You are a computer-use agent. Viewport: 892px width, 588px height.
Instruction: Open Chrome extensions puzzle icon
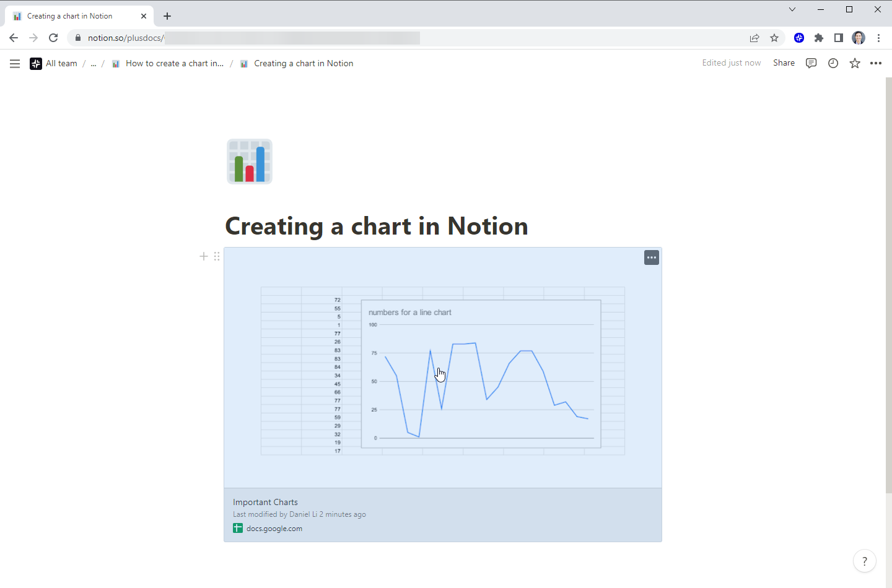coord(819,38)
